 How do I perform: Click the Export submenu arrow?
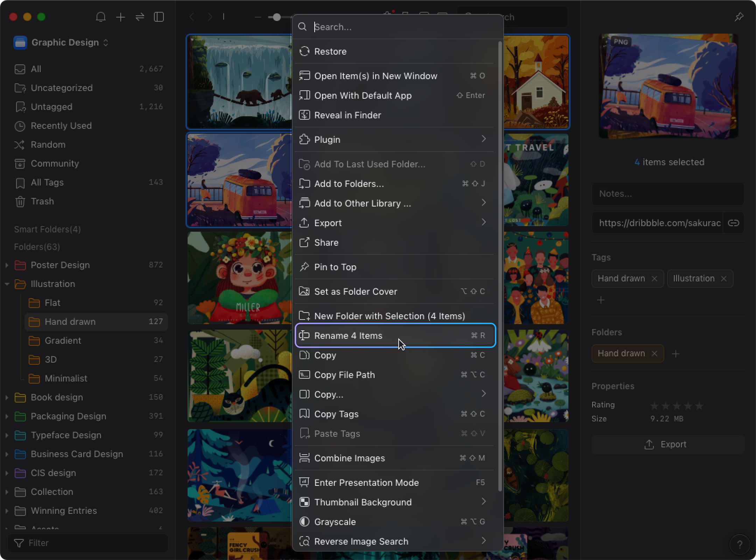point(484,222)
